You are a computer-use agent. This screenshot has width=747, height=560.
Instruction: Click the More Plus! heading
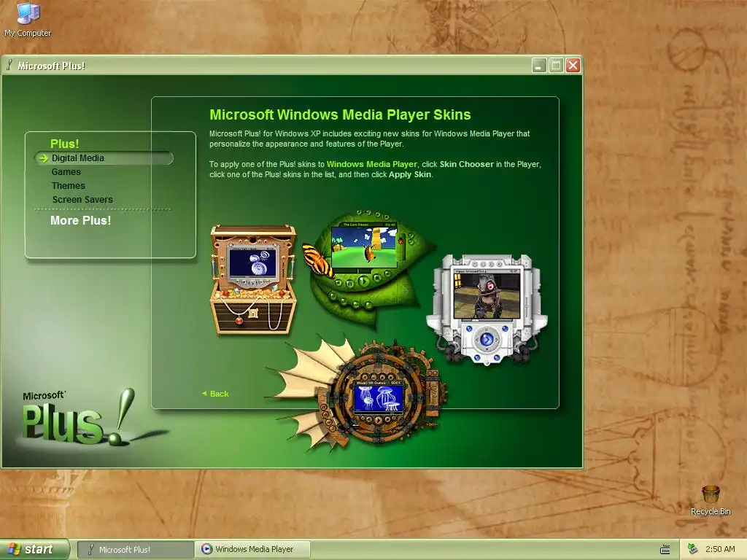click(80, 220)
